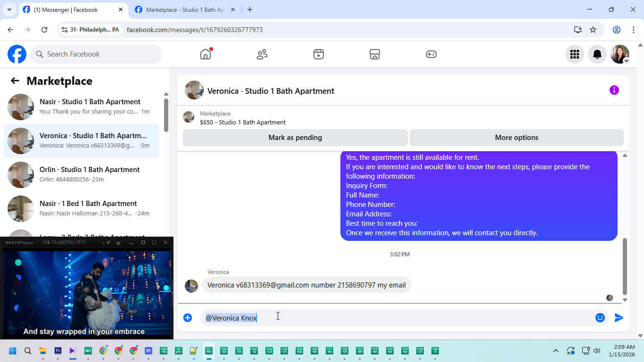Send the message with the arrow icon

[x=619, y=318]
